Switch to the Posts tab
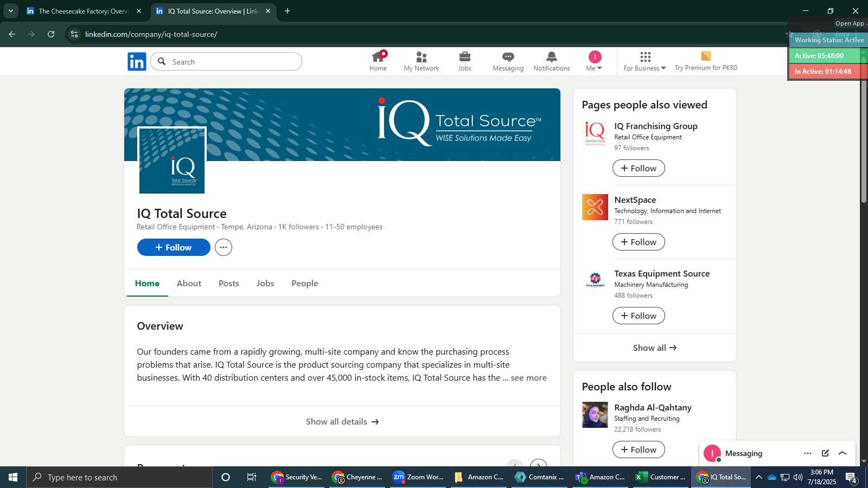 point(229,283)
